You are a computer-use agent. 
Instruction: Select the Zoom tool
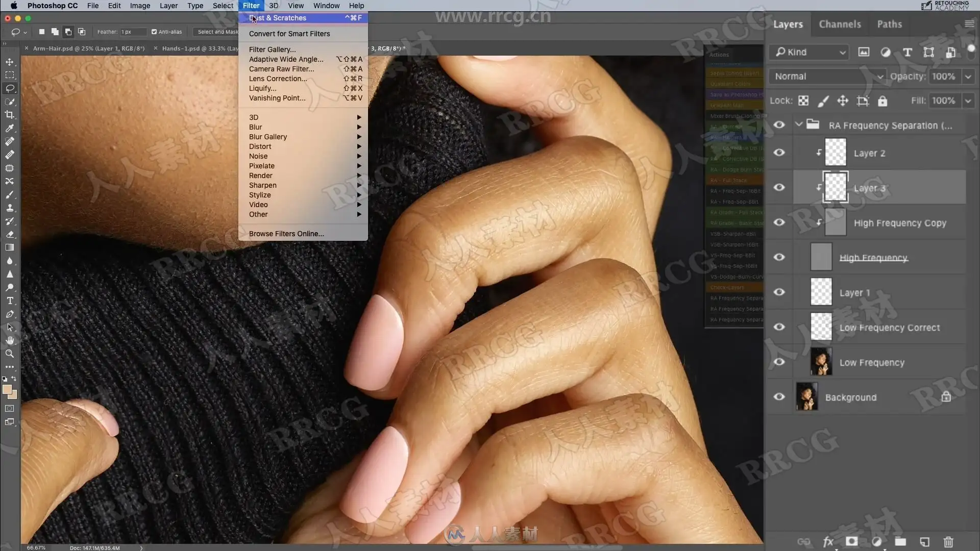[10, 354]
